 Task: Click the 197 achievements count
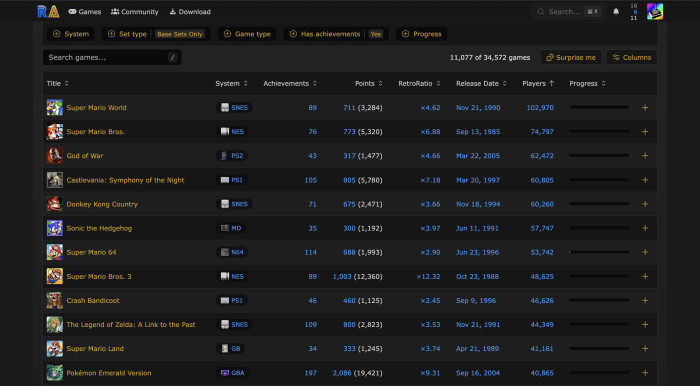(311, 373)
